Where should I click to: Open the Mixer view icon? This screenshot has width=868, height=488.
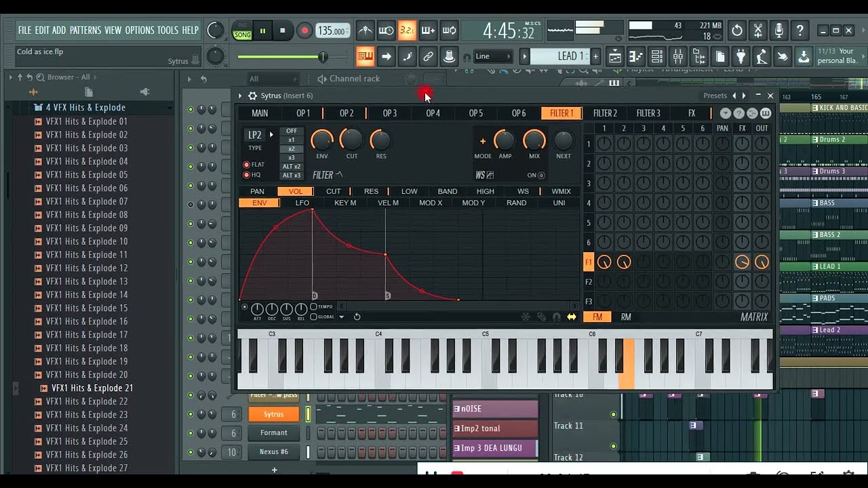(x=678, y=56)
